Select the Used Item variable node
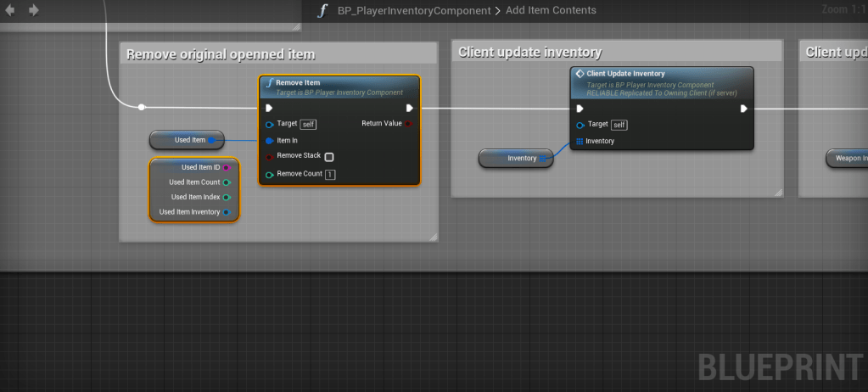This screenshot has width=868, height=392. [185, 139]
